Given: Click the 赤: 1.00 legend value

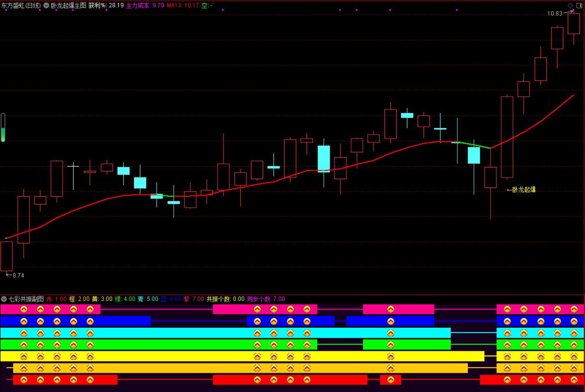Looking at the screenshot, I should click(x=56, y=299).
